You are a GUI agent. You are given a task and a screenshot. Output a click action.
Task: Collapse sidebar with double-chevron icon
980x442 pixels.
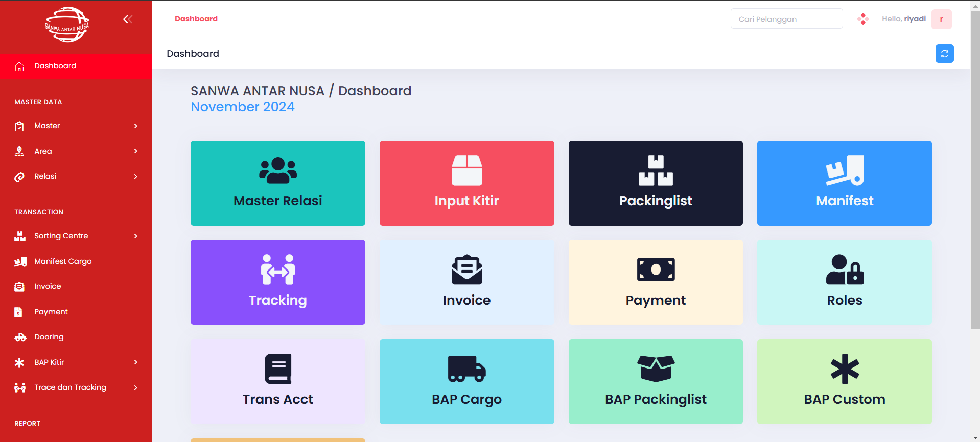pos(128,19)
